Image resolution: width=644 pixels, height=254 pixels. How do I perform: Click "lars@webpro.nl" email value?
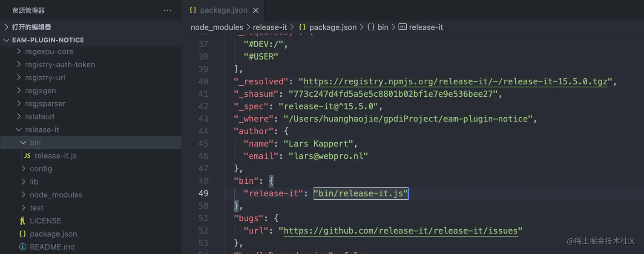pos(328,156)
